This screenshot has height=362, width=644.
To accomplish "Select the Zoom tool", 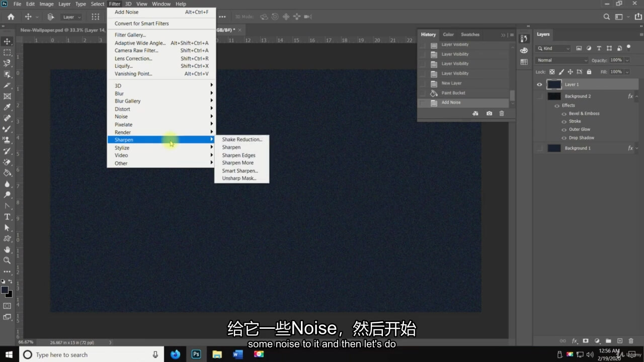I will click(x=7, y=260).
